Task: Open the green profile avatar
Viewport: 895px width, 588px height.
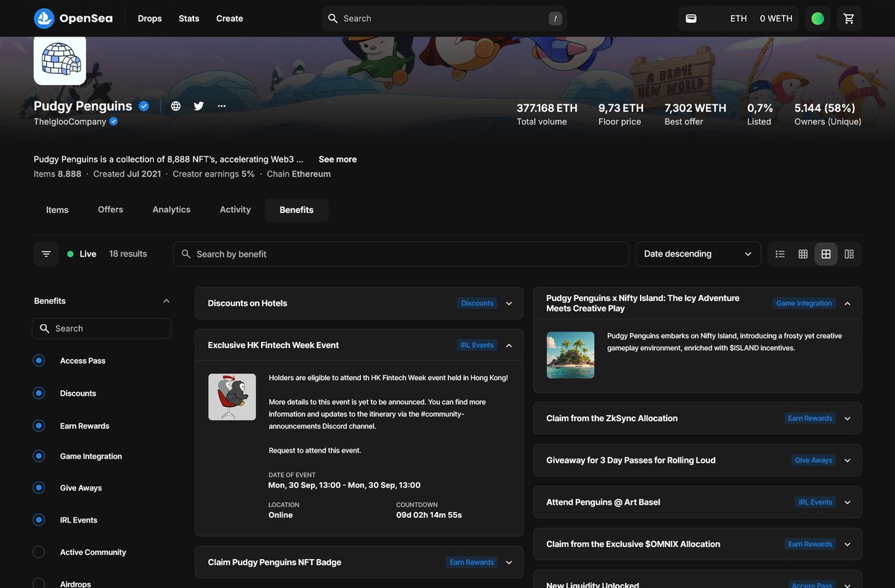Action: pos(817,19)
